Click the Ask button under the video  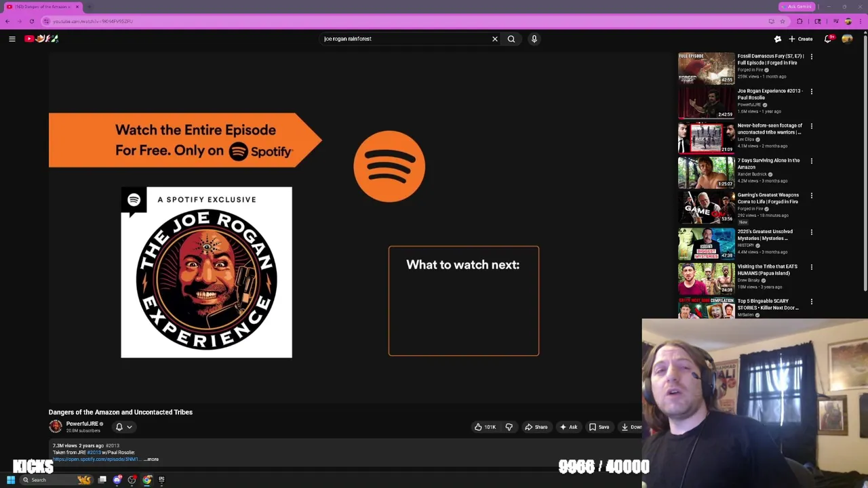(x=568, y=427)
